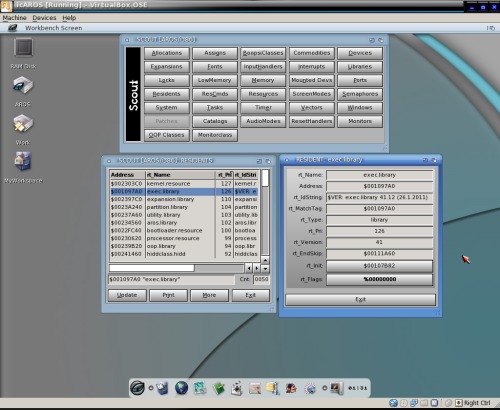500x410 pixels.
Task: Open InputHandlers in Scout
Action: [x=263, y=67]
